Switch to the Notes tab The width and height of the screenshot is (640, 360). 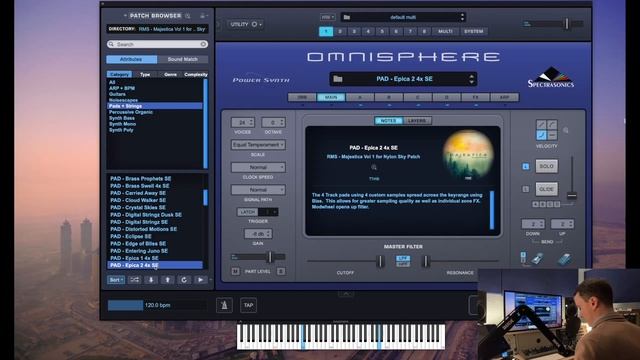click(x=389, y=120)
